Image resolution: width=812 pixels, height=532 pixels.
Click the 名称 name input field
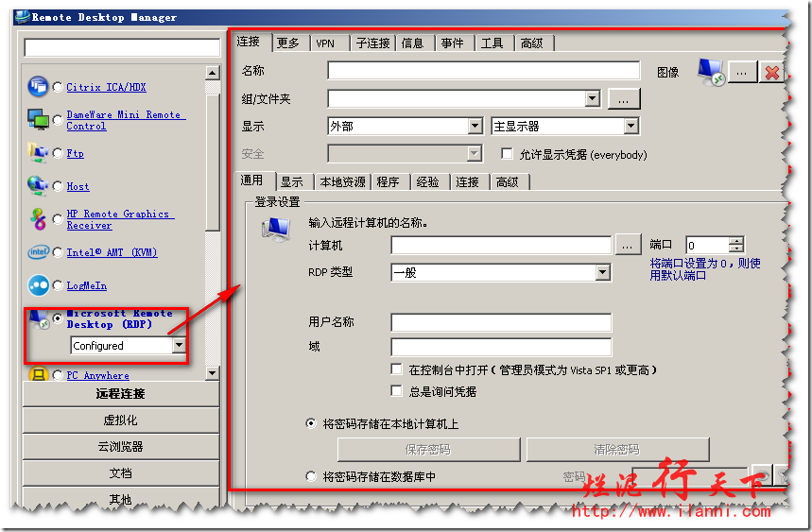click(x=484, y=71)
